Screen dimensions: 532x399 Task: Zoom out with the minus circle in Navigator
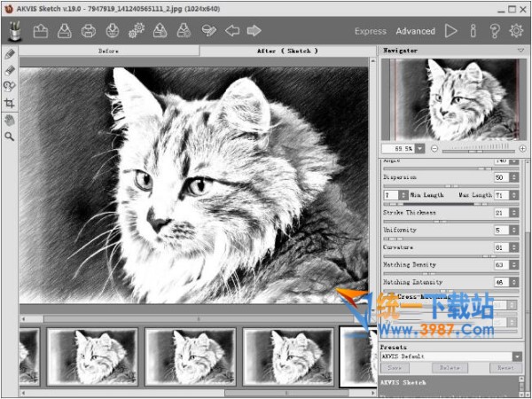[434, 149]
